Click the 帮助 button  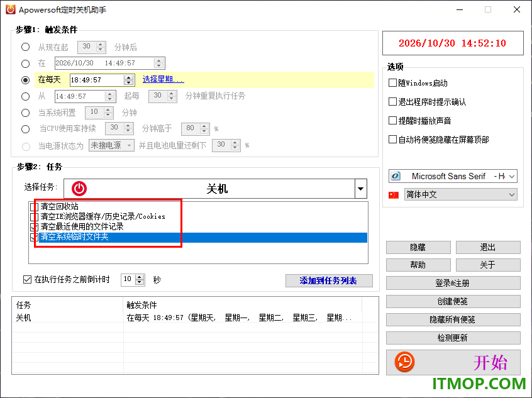[418, 265]
